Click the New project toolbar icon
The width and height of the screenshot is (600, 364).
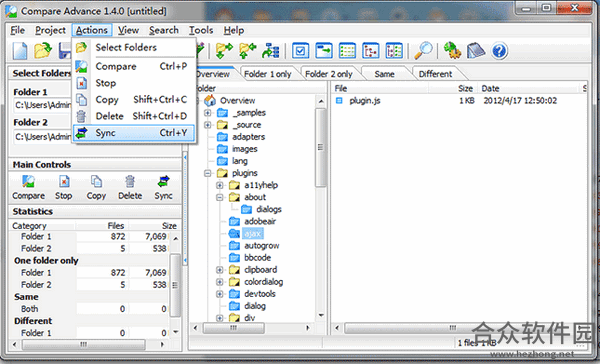click(20, 51)
